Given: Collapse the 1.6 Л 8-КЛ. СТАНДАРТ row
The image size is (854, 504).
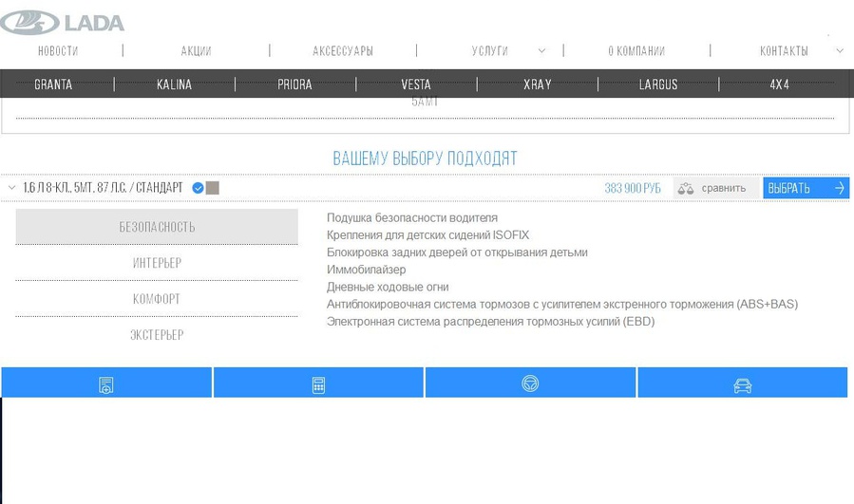Looking at the screenshot, I should click(11, 188).
